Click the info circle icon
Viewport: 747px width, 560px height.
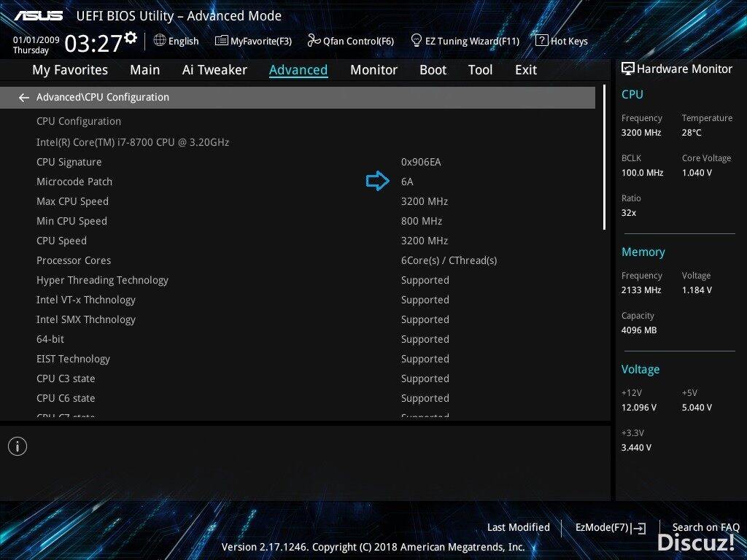(18, 446)
